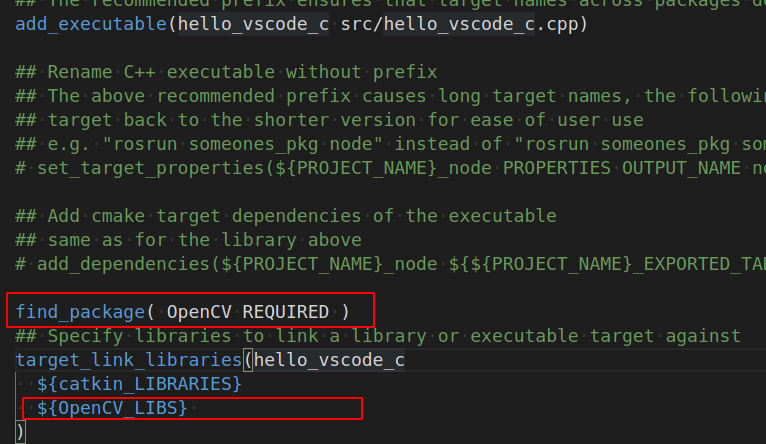Click the commented set_target_properties line
766x444 pixels.
point(390,168)
